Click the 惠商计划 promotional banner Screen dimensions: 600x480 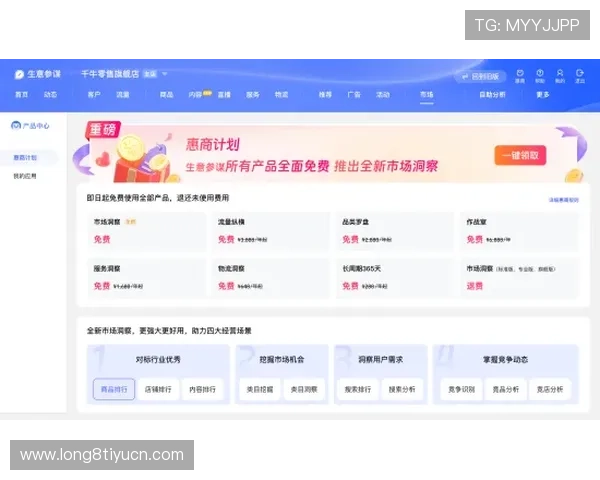point(329,154)
